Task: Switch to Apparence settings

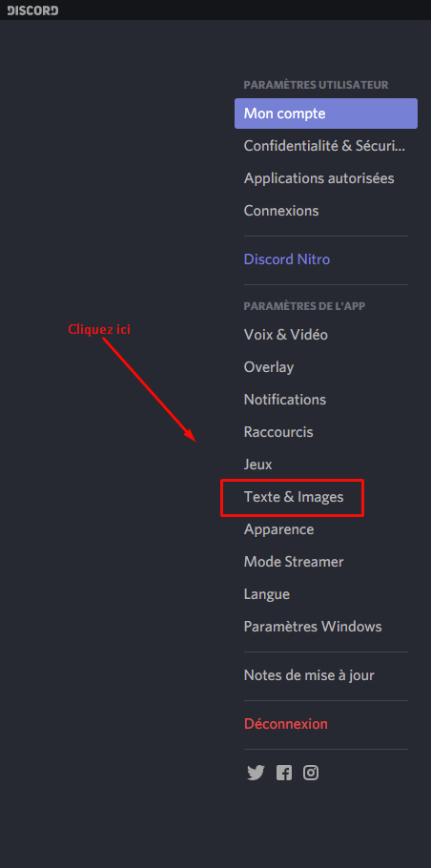Action: coord(326,529)
